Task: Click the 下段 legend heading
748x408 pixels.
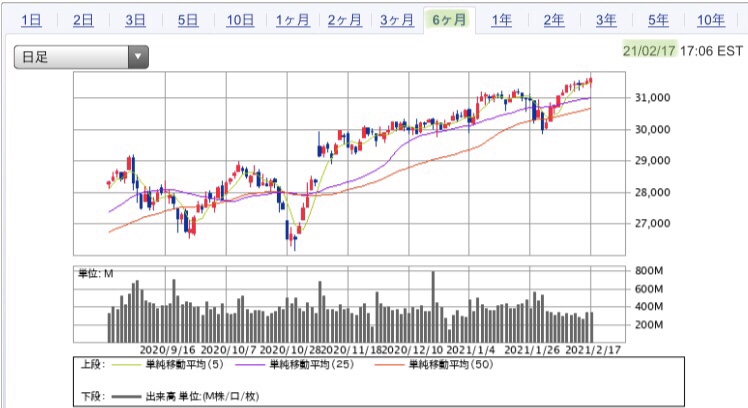Action: [x=92, y=396]
